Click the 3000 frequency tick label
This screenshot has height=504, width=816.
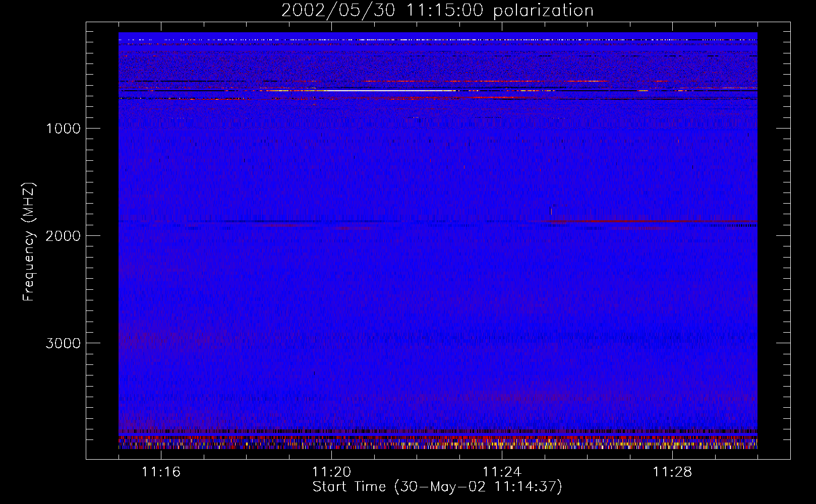tap(63, 343)
